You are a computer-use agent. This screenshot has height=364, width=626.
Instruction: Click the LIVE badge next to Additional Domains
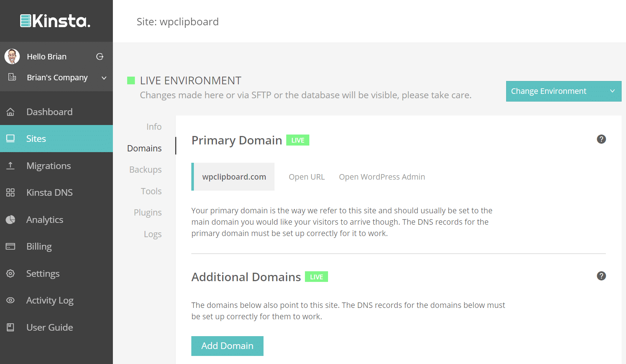[316, 277]
